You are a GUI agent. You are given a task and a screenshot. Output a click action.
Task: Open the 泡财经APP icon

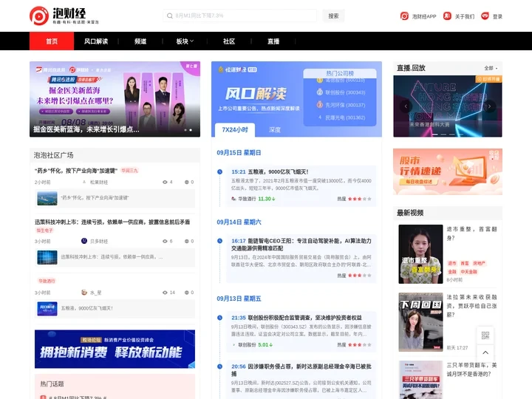pos(404,16)
